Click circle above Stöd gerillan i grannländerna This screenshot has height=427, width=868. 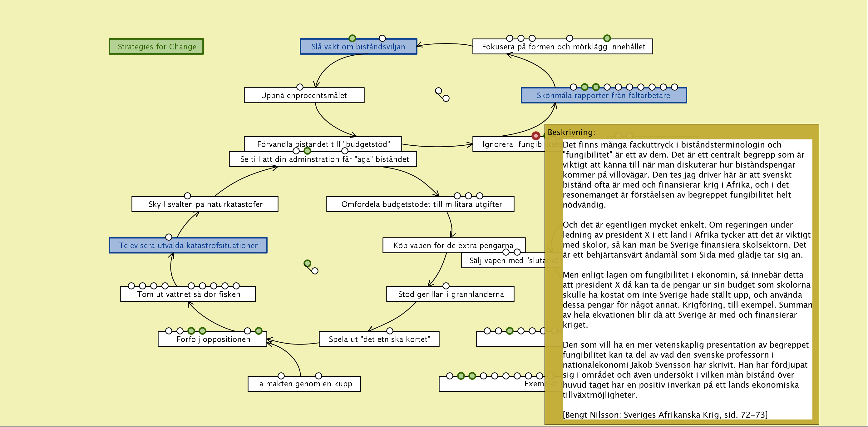446,286
